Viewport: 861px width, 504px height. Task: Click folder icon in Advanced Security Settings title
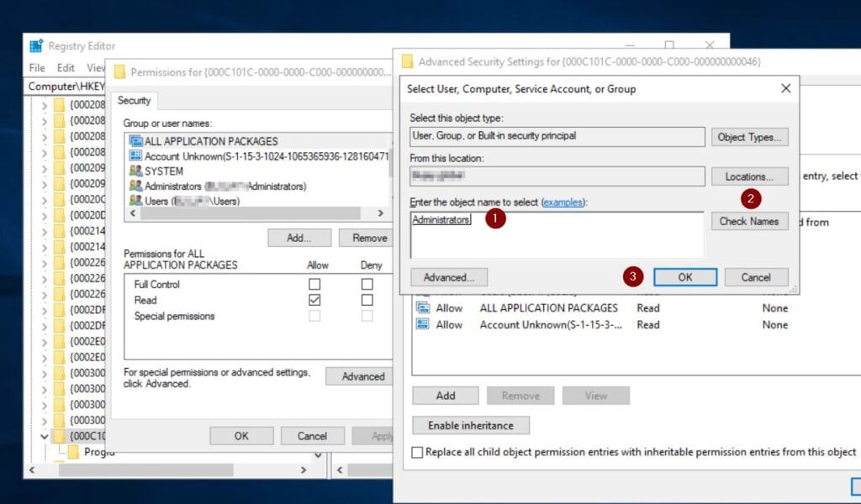pyautogui.click(x=407, y=61)
